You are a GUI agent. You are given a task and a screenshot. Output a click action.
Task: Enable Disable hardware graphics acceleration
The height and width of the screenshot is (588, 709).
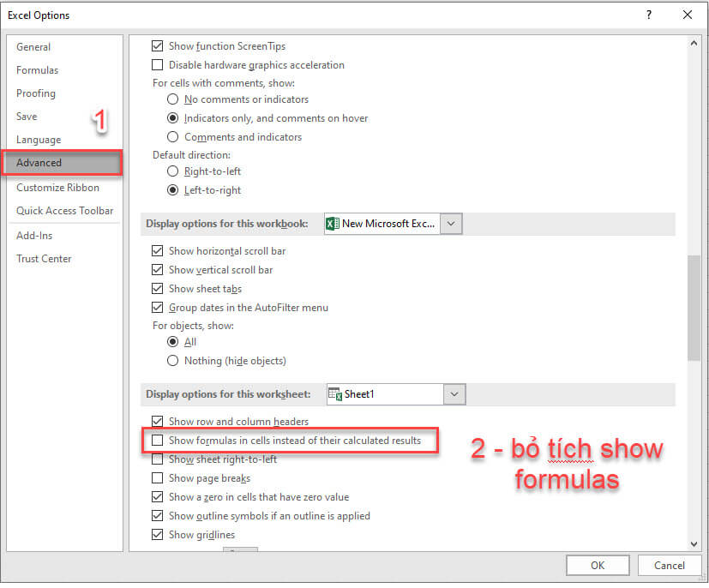pos(158,65)
